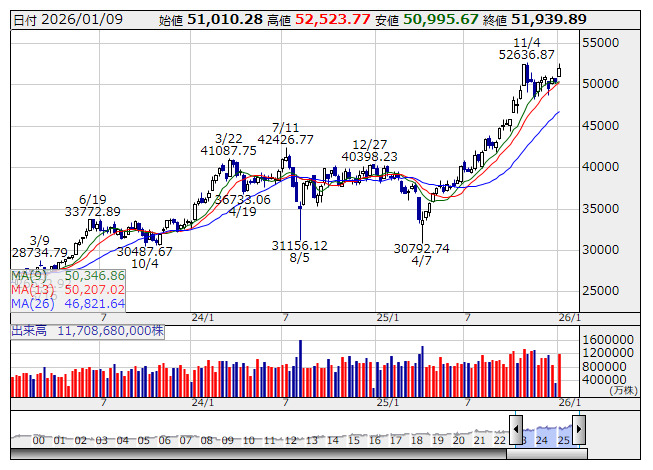The image size is (653, 470).
Task: Click the 6/19 high label 33772.89
Action: tap(92, 211)
